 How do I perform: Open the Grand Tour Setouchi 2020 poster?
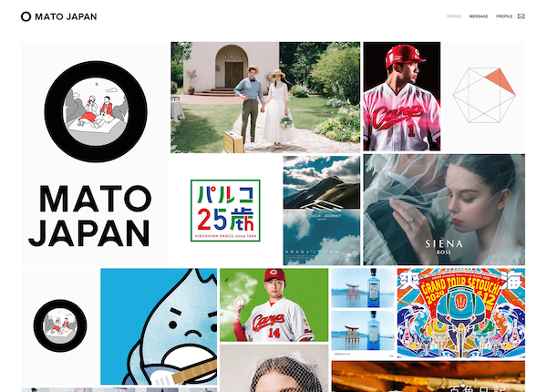460,313
